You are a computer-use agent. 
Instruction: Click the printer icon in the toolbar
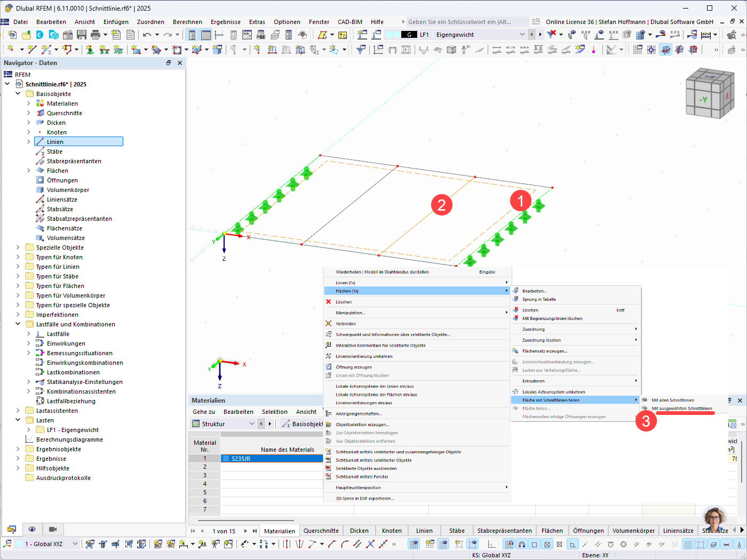tap(96, 35)
